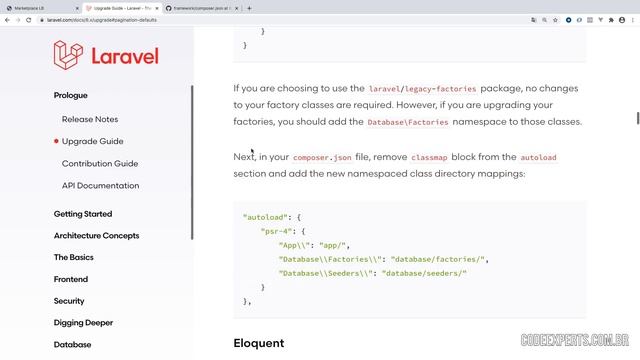The image size is (640, 360).
Task: Close the framework composer.json tab
Action: tap(236, 8)
